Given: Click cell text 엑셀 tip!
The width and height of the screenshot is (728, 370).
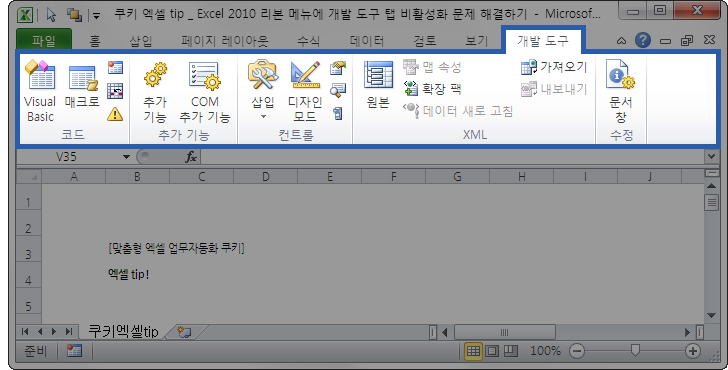Looking at the screenshot, I should click(129, 274).
